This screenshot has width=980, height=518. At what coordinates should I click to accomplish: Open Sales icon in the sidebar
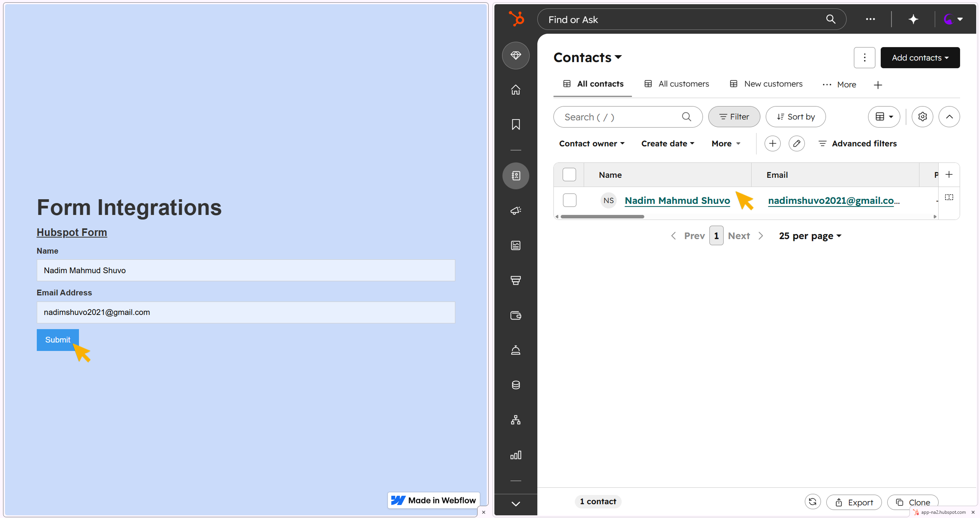click(516, 280)
